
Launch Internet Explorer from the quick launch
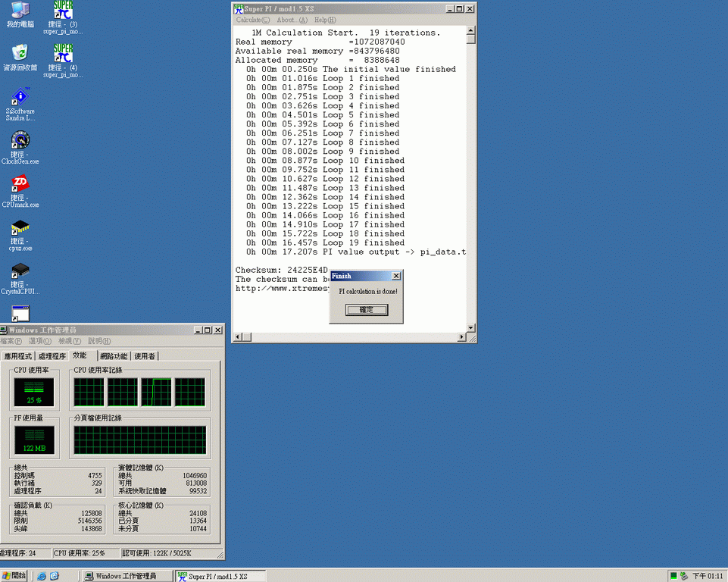point(42,576)
